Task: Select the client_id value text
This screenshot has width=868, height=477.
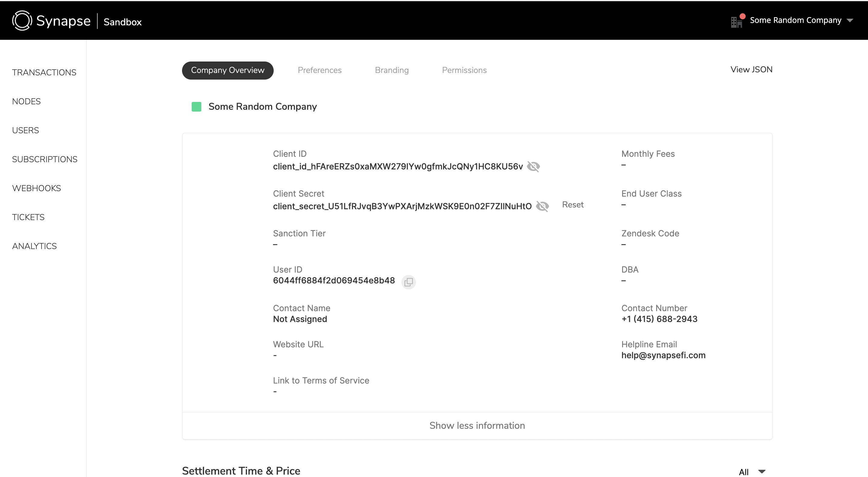Action: pos(398,166)
